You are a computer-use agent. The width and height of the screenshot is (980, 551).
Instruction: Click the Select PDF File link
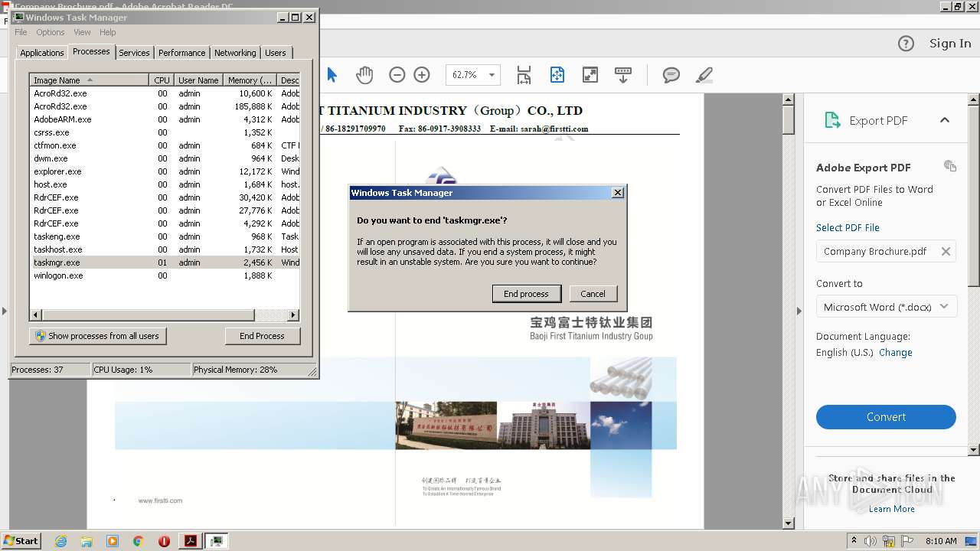[x=848, y=227]
